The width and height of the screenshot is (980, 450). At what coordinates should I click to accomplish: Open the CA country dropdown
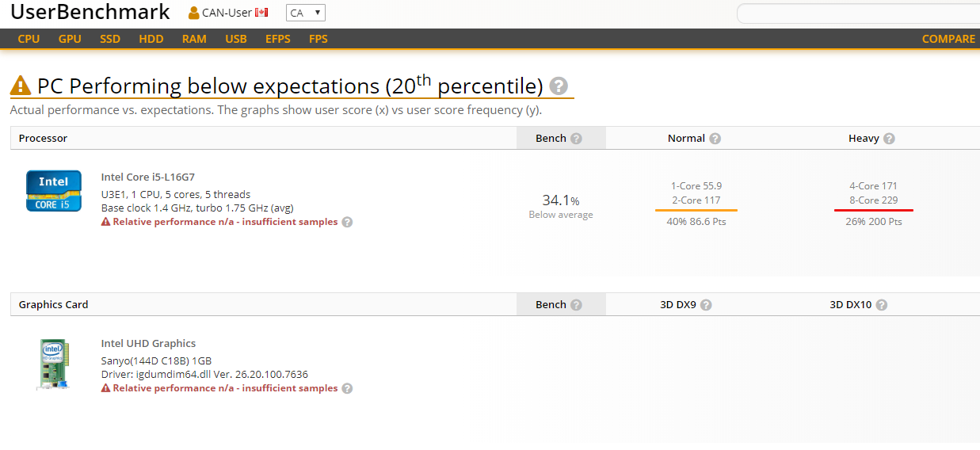(306, 13)
